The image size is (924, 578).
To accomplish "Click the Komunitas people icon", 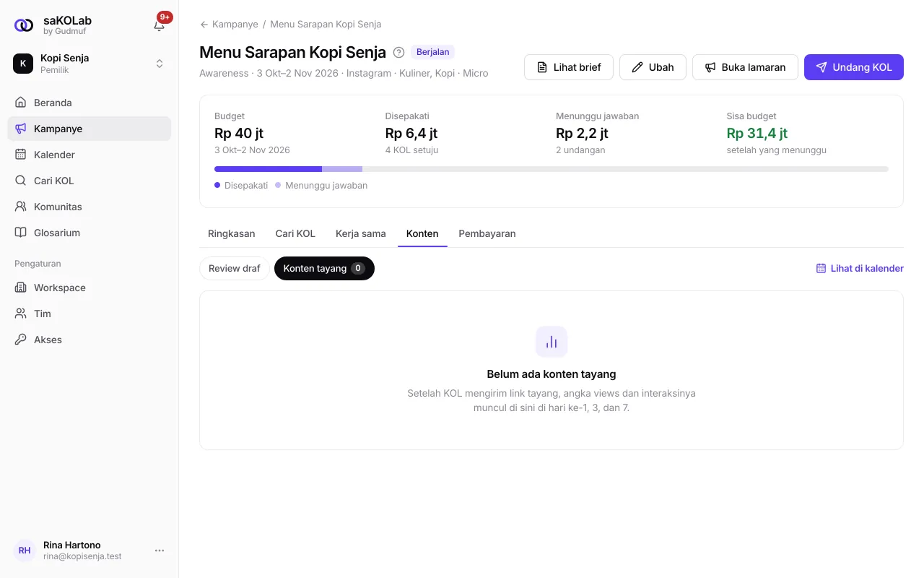I will pos(21,207).
